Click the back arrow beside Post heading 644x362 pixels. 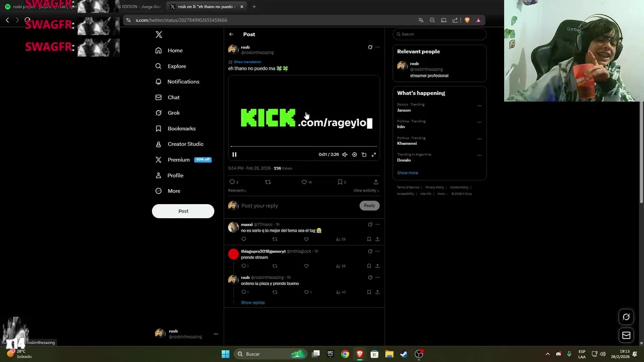[x=231, y=34]
